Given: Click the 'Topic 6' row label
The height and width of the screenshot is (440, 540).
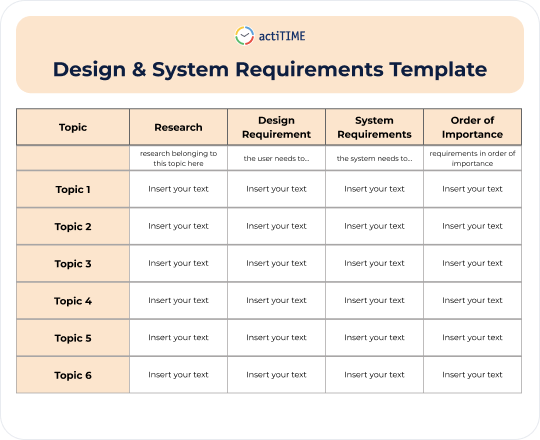Looking at the screenshot, I should pos(73,375).
